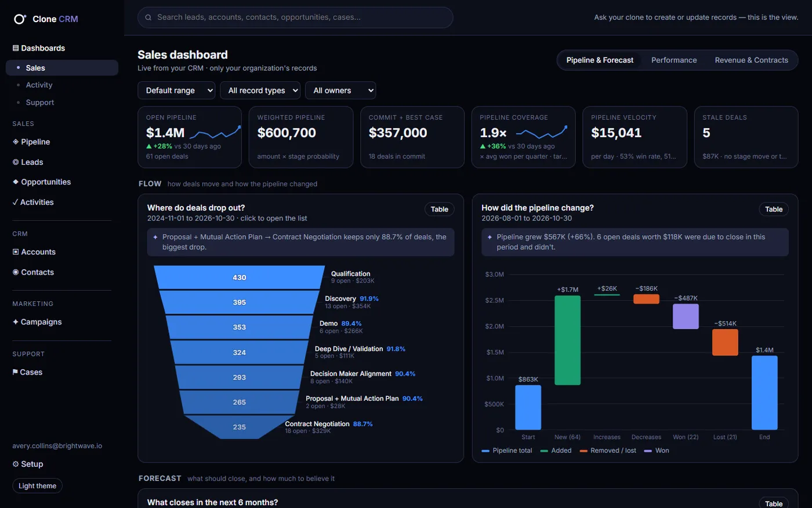Click sparkle icon in pipeline growth note
The height and width of the screenshot is (508, 812).
490,237
